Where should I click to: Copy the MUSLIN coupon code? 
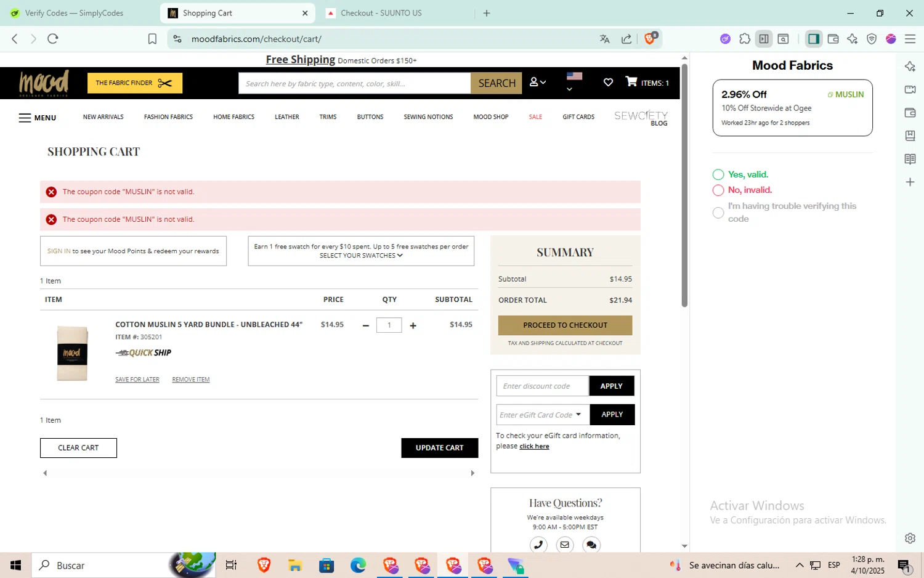(846, 95)
